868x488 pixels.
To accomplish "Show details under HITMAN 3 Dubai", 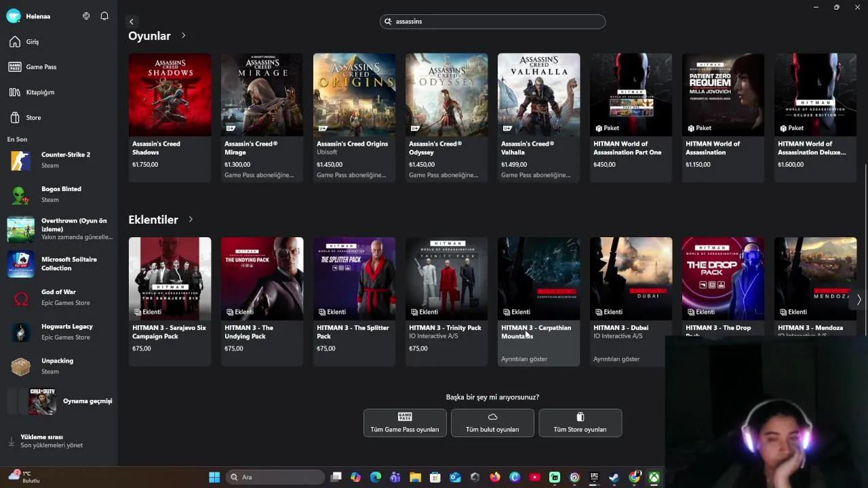I will tap(616, 359).
